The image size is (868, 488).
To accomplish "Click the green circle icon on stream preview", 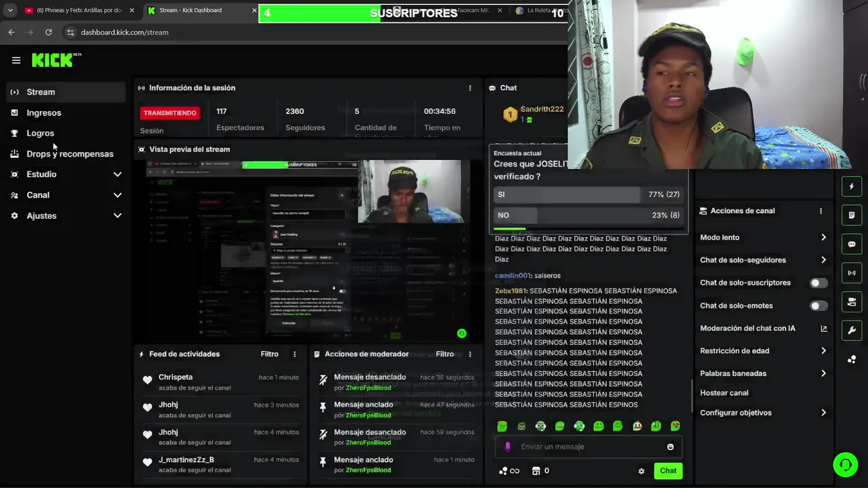I will 462,333.
